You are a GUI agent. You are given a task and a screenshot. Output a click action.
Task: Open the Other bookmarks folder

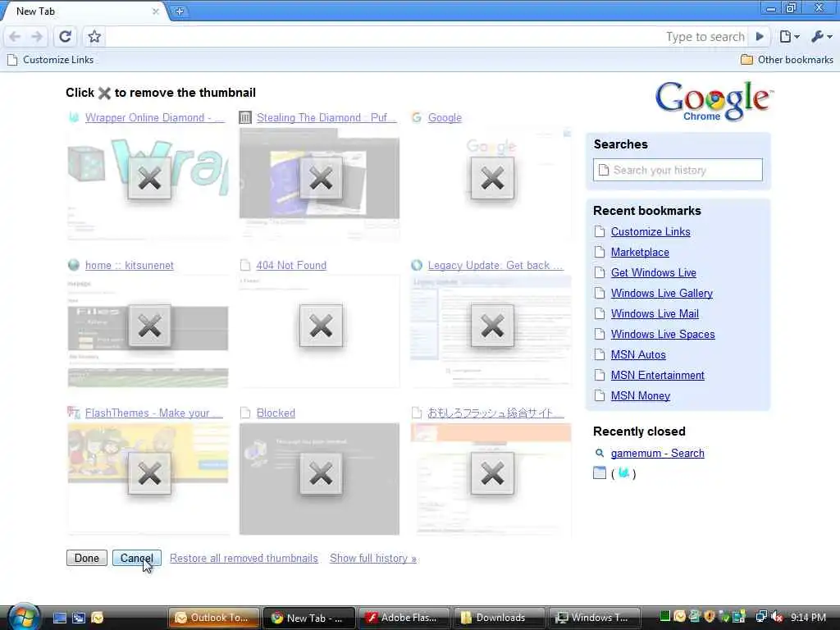[787, 60]
